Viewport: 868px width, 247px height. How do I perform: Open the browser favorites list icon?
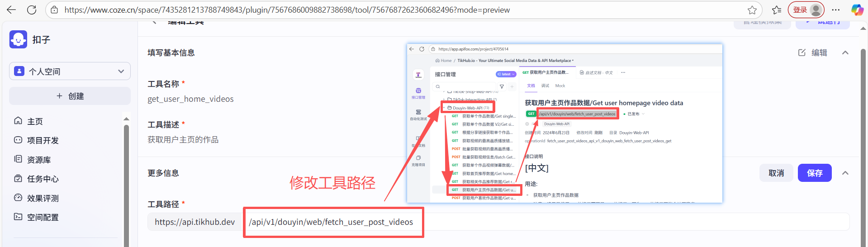pyautogui.click(x=777, y=10)
